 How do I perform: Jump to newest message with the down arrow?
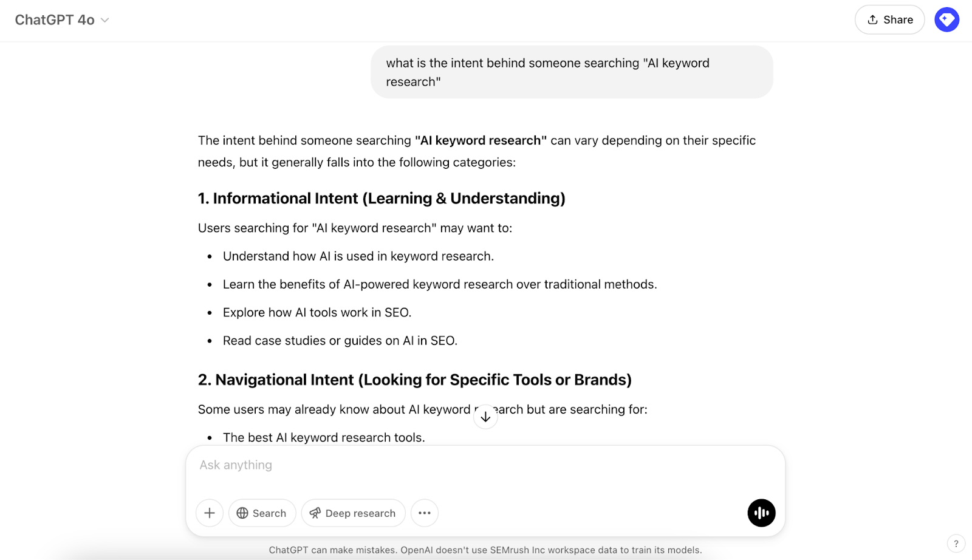pyautogui.click(x=485, y=417)
